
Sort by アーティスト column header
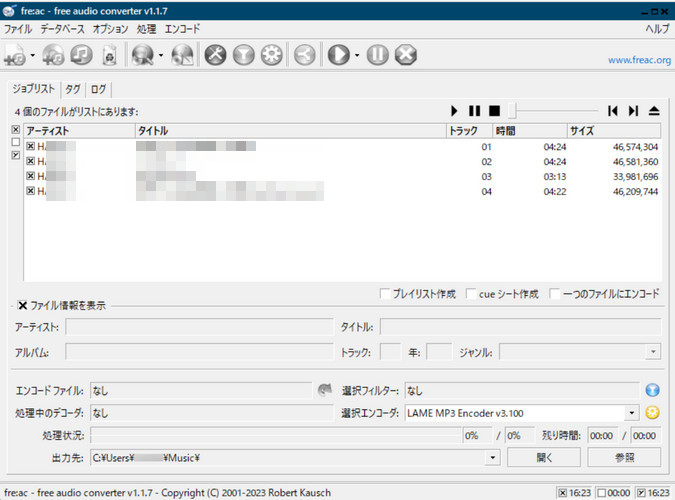coord(79,130)
